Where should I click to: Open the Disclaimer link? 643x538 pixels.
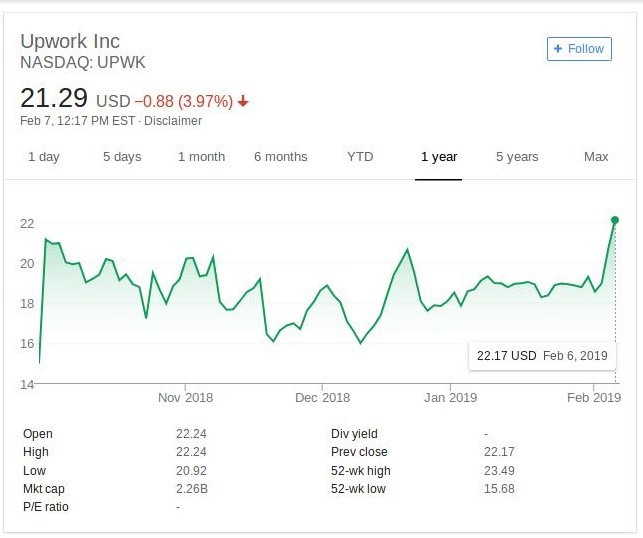(172, 121)
